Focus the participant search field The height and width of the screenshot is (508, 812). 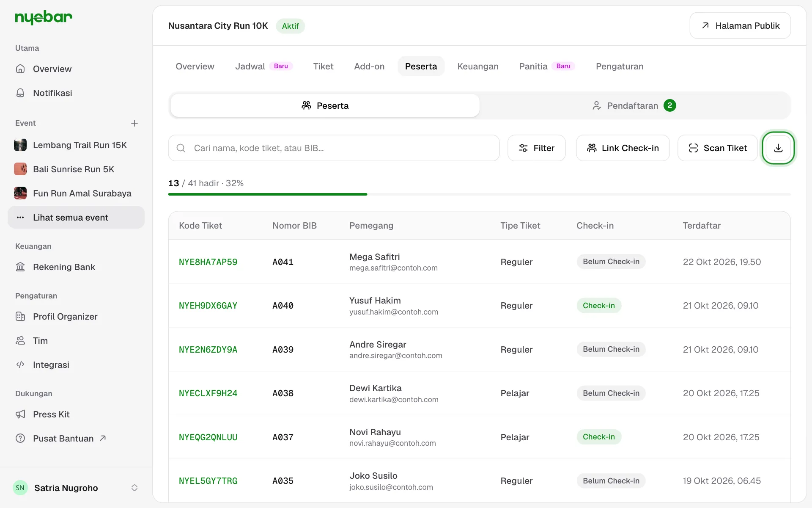(x=334, y=148)
